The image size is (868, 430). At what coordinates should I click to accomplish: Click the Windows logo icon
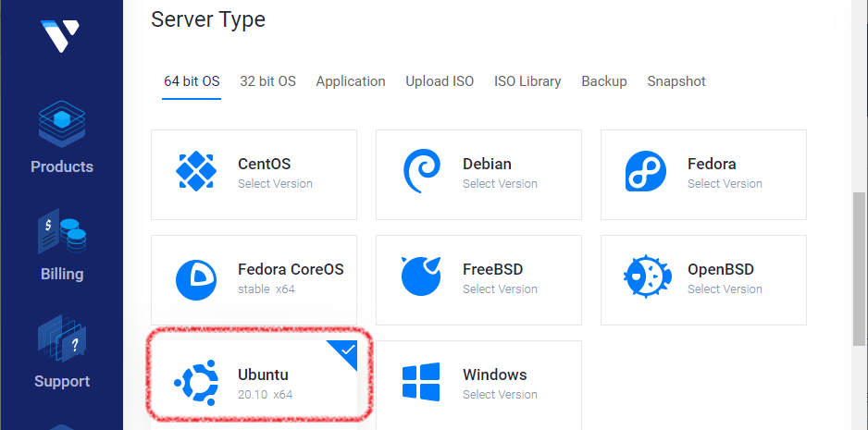[x=421, y=382]
